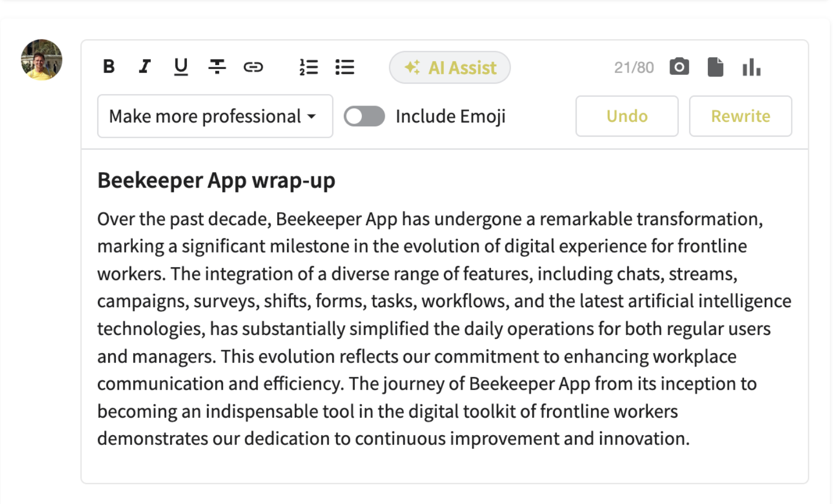Open the Make more professional dropdown

point(215,116)
